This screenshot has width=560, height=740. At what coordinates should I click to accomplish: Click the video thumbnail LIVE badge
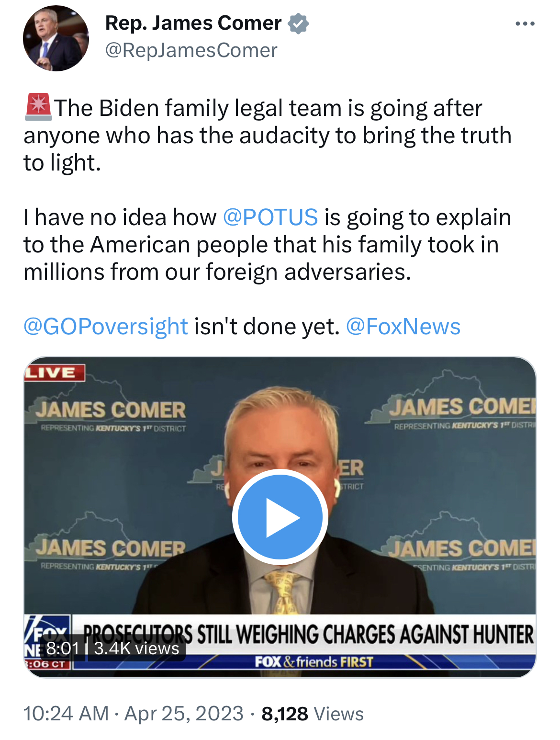(x=55, y=373)
